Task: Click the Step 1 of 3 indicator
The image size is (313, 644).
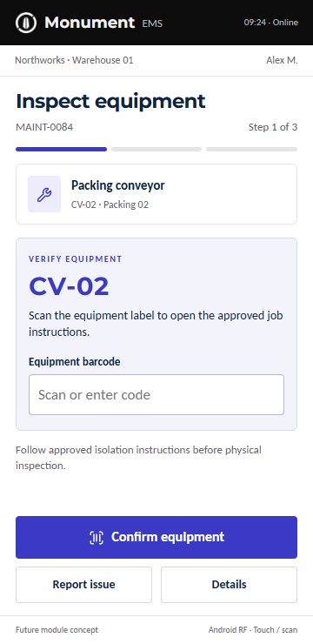Action: [273, 127]
